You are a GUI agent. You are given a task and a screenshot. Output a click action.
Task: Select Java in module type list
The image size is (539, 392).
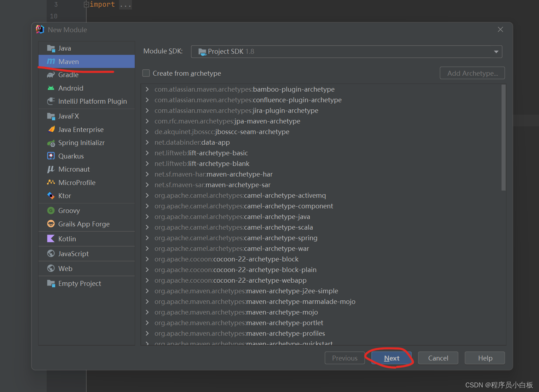[87, 48]
